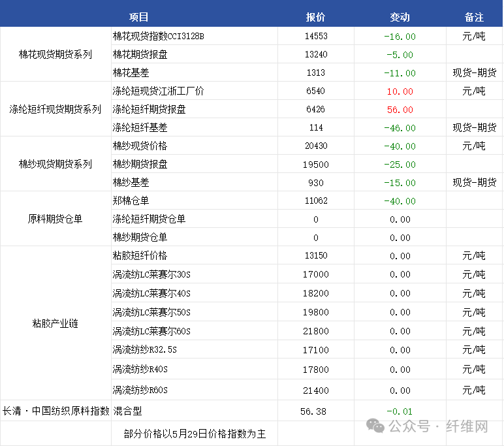Click the 涡流纺纱R60S row label

[x=140, y=390]
